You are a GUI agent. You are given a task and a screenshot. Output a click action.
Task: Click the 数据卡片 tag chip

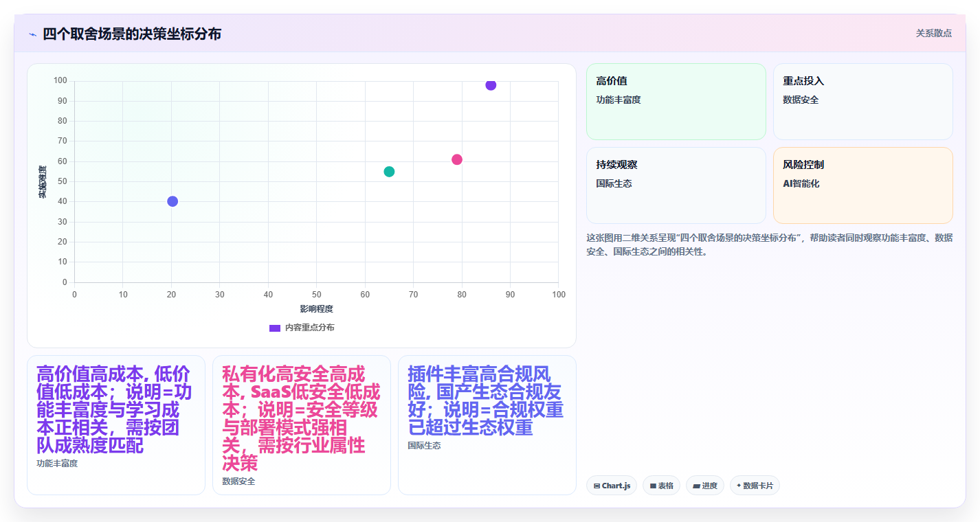point(755,486)
